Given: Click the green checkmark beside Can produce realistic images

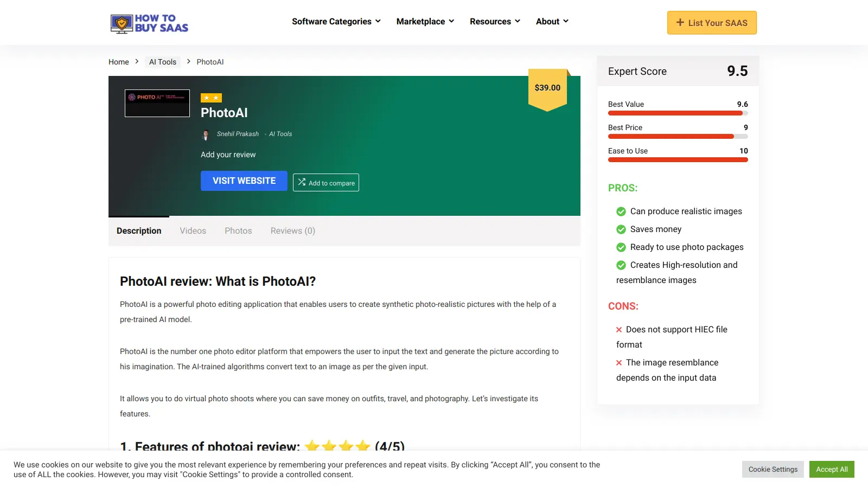Looking at the screenshot, I should coord(621,211).
